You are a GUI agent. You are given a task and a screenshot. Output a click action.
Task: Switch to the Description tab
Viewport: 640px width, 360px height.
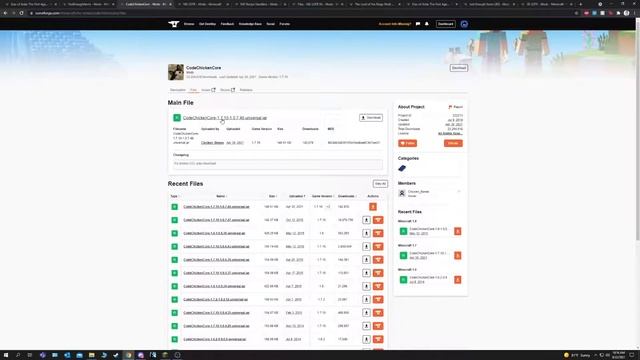(x=178, y=90)
